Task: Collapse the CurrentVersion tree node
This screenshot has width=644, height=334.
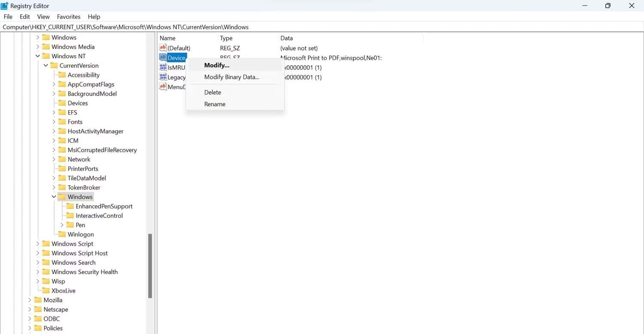Action: coord(46,66)
